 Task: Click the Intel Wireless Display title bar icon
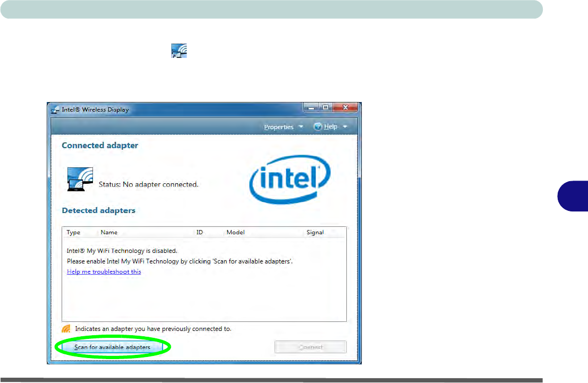[55, 109]
